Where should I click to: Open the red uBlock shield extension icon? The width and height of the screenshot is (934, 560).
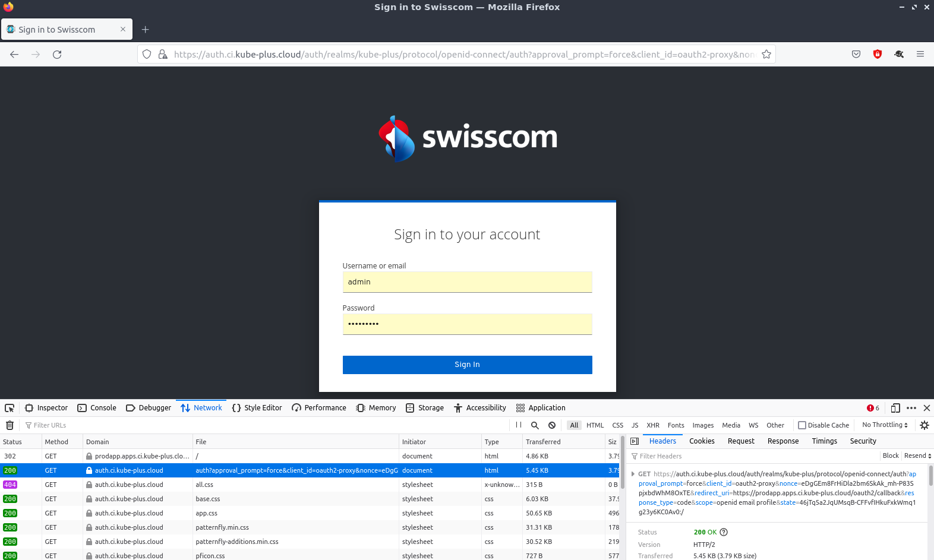pos(878,55)
